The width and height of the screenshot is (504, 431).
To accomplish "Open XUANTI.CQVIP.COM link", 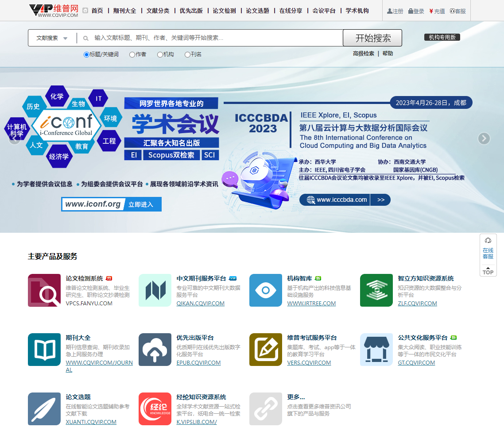I will point(91,422).
